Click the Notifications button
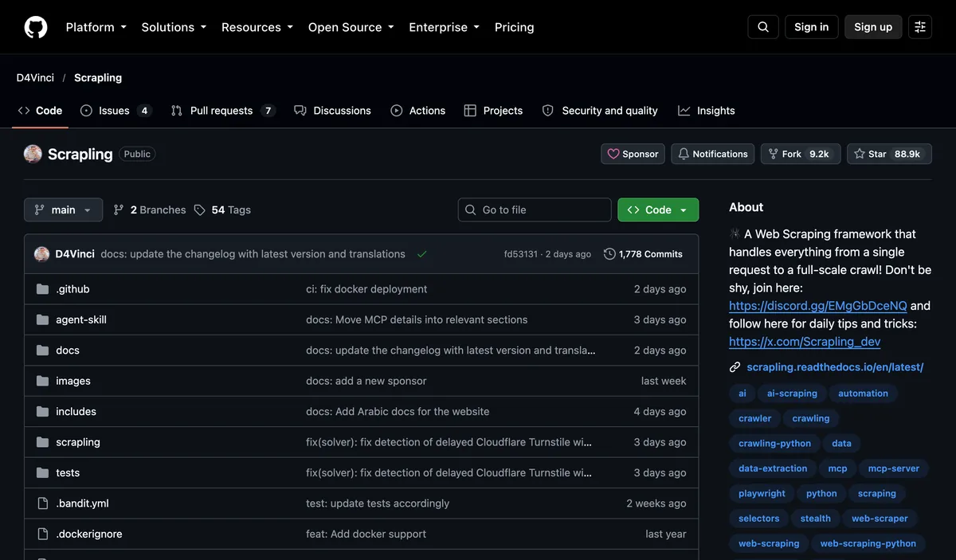956x560 pixels. tap(713, 154)
